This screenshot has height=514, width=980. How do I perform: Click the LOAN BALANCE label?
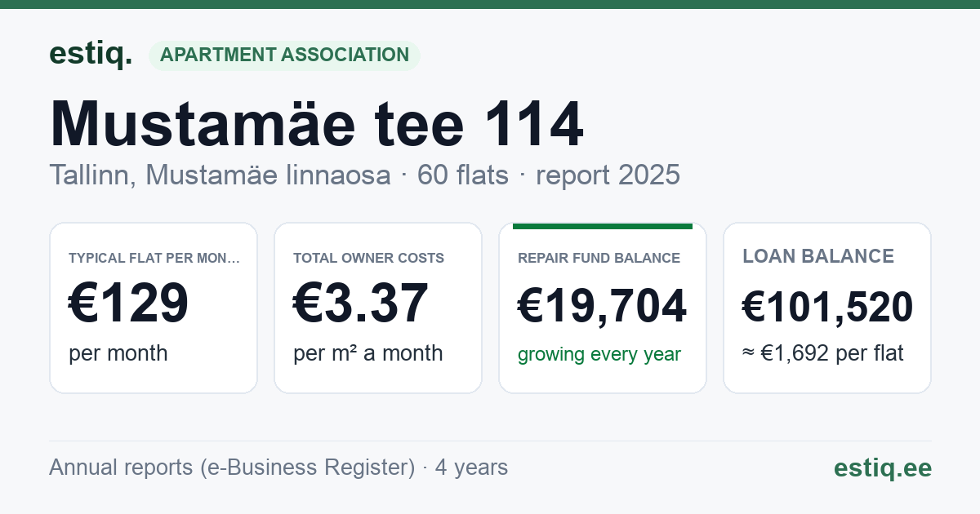point(818,256)
